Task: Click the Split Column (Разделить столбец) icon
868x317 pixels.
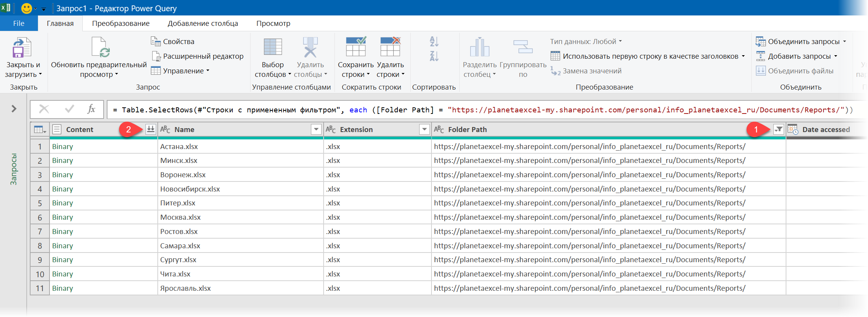Action: pos(479,47)
